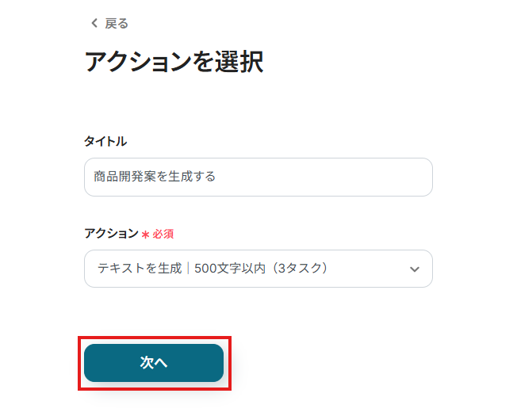Click the back chevron arrow icon
Viewport: 517px width, 420px height.
pyautogui.click(x=94, y=24)
